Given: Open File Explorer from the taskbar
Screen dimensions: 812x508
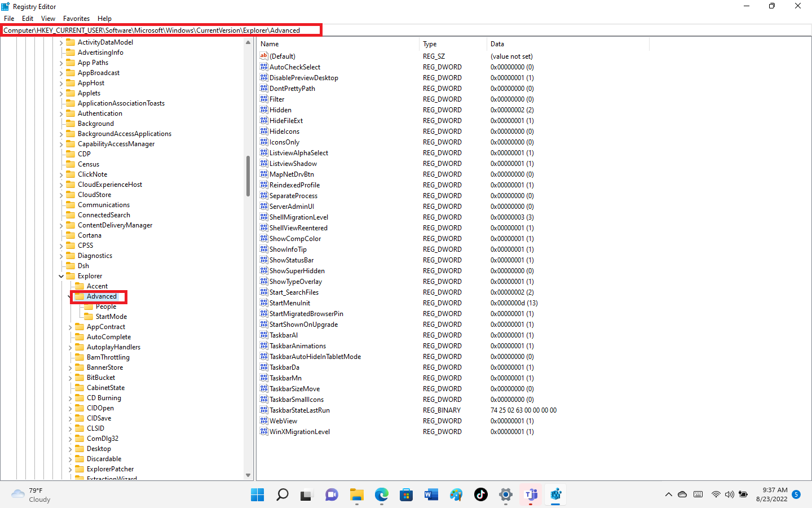Looking at the screenshot, I should click(x=357, y=495).
